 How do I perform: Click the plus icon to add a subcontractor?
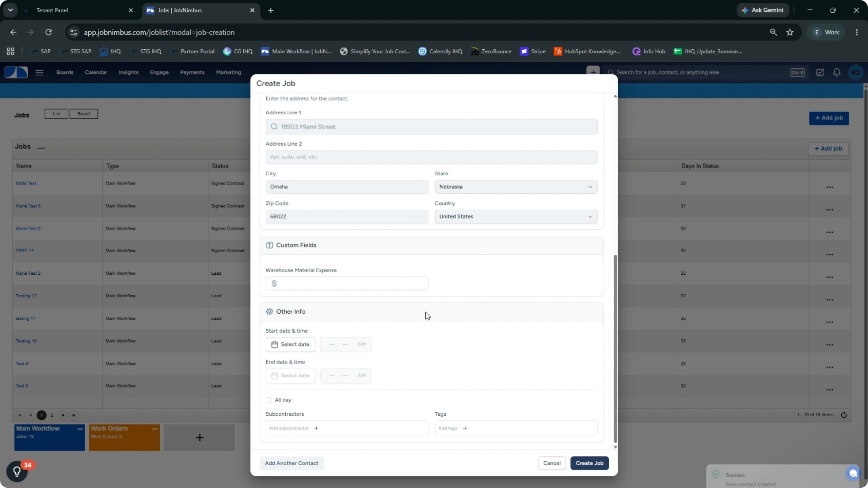coord(317,429)
